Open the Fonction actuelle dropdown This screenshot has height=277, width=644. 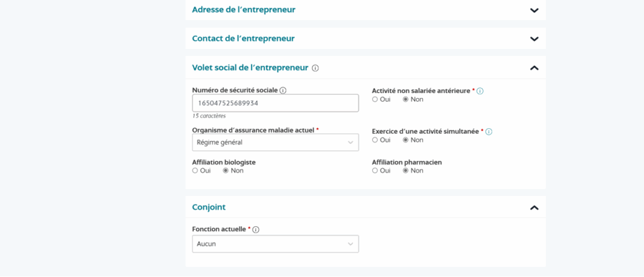pos(275,244)
